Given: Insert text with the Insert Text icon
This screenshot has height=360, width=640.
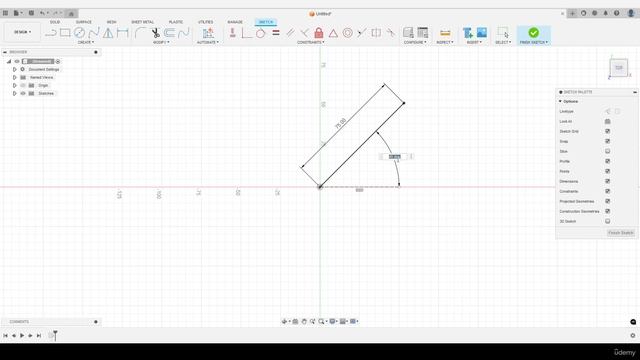Looking at the screenshot, I should [x=468, y=33].
